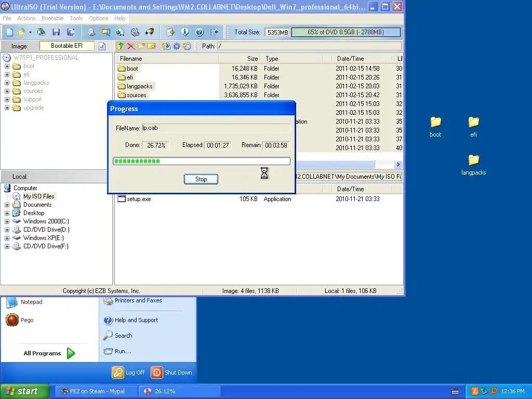Image resolution: width=532 pixels, height=399 pixels.
Task: Launch Pego from the Start menu
Action: pyautogui.click(x=20, y=320)
